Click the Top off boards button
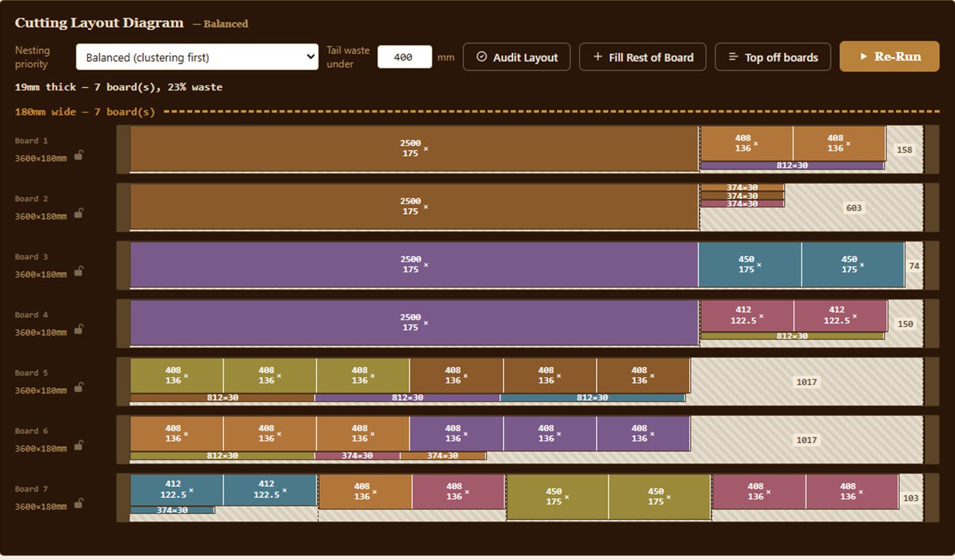Image resolution: width=955 pixels, height=560 pixels. (773, 57)
